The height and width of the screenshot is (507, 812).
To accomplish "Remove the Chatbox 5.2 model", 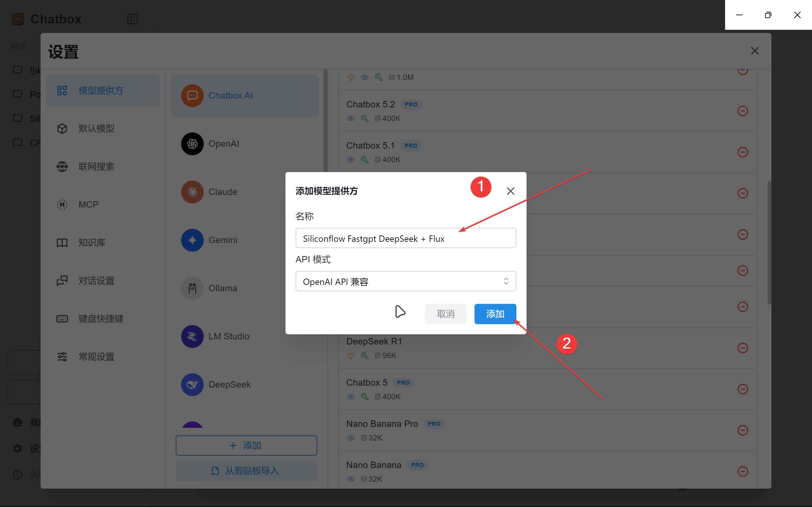I will (743, 111).
